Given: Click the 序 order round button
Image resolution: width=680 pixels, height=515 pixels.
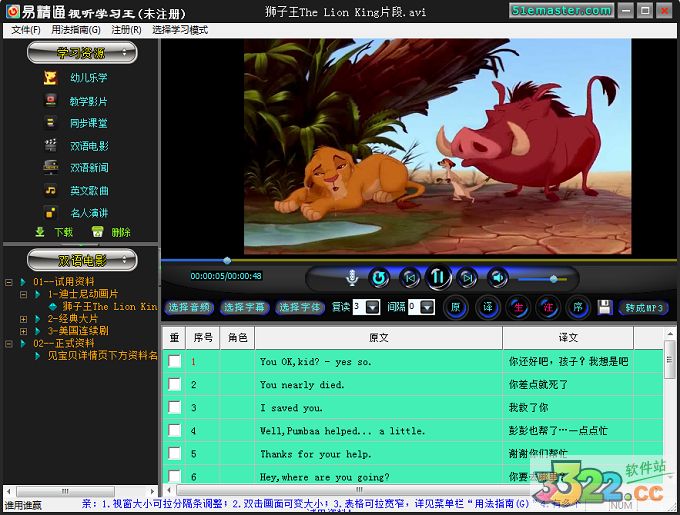Looking at the screenshot, I should click(578, 307).
